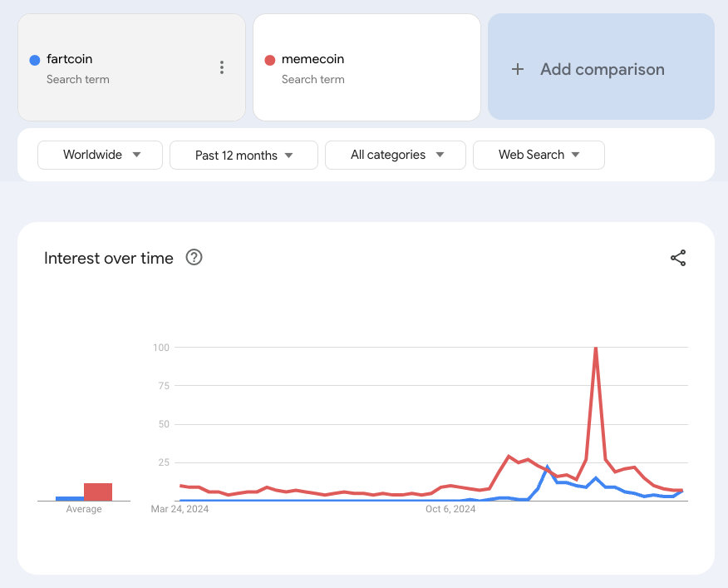
Task: Click the blue fartcoin Average bar
Action: (70, 499)
